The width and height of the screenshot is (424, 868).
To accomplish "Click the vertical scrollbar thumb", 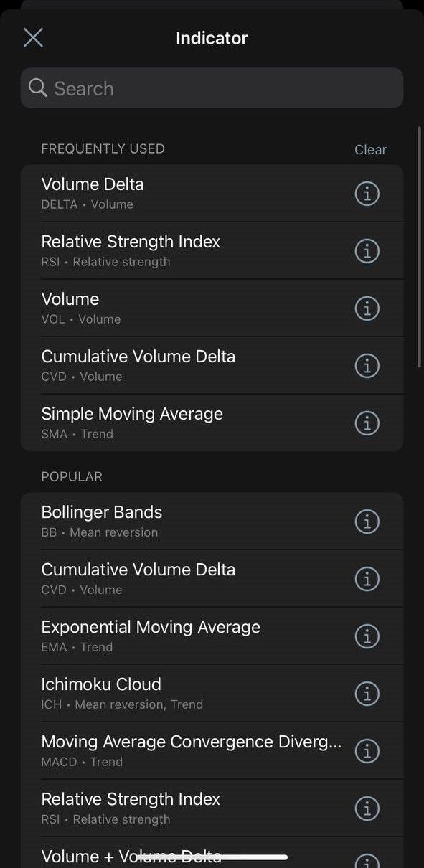I will coord(420,247).
